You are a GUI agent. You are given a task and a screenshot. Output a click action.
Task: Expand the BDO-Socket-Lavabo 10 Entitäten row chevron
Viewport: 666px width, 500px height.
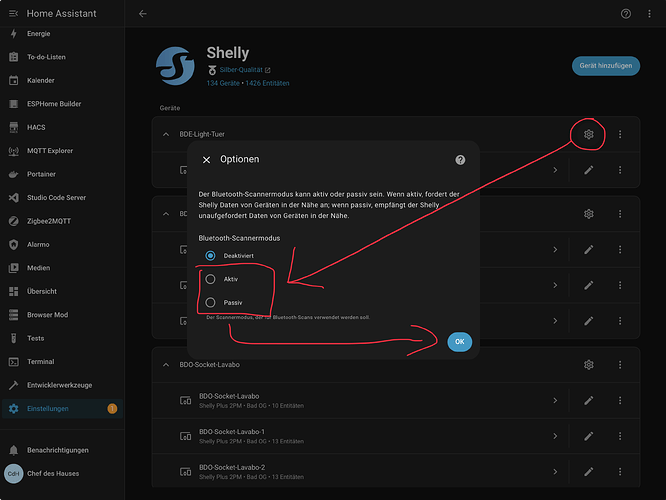555,401
